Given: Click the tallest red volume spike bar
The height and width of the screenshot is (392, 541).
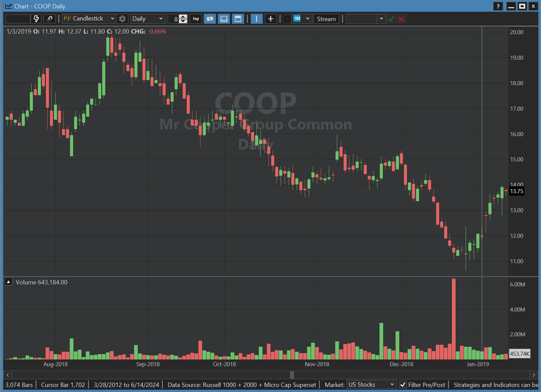Looking at the screenshot, I should click(x=454, y=319).
